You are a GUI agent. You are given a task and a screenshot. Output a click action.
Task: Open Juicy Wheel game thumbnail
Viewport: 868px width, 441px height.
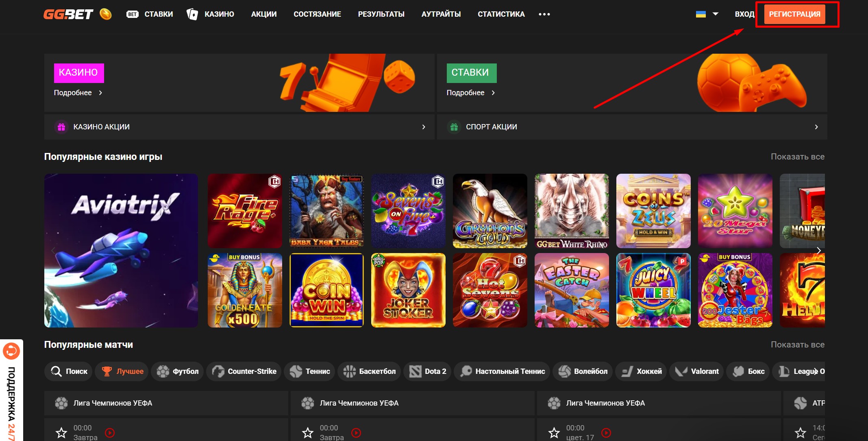coord(653,290)
